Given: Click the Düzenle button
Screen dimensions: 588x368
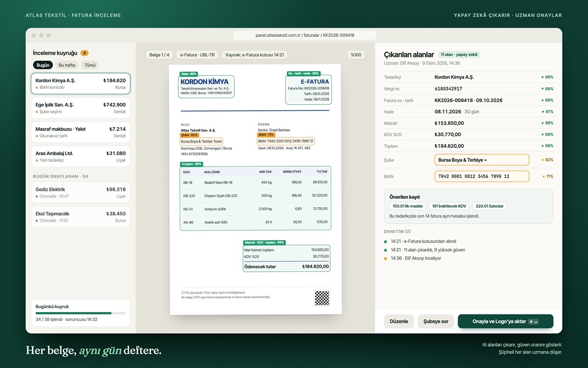Looking at the screenshot, I should pos(399,321).
